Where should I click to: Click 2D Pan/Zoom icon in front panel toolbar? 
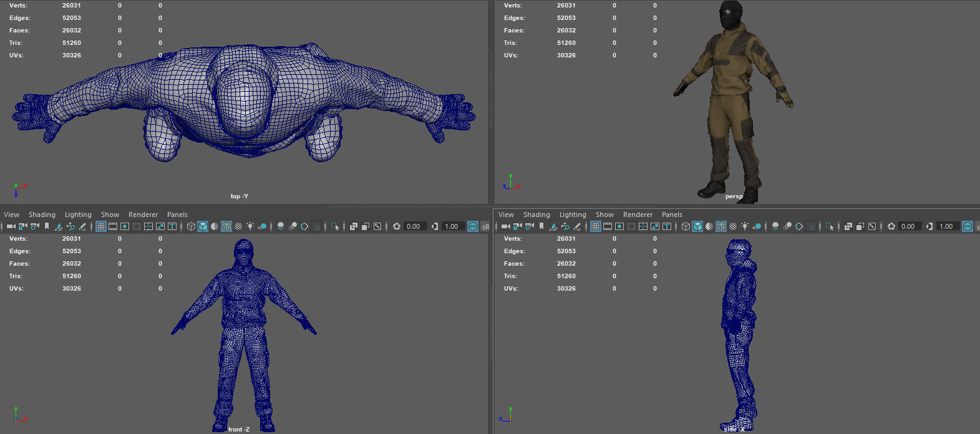[70, 226]
